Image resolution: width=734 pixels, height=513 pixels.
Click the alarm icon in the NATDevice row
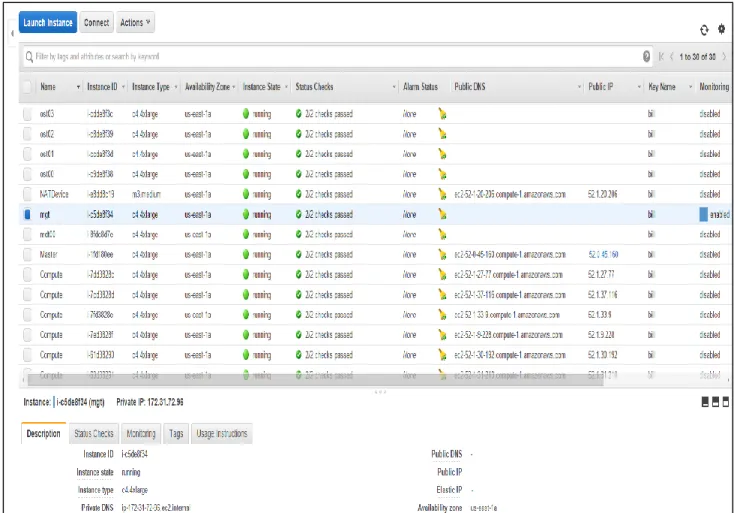coord(442,194)
